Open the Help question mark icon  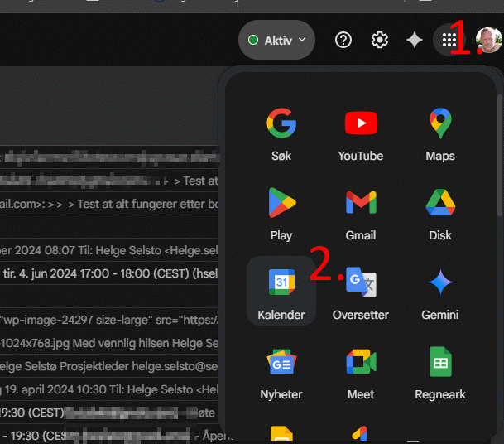343,40
